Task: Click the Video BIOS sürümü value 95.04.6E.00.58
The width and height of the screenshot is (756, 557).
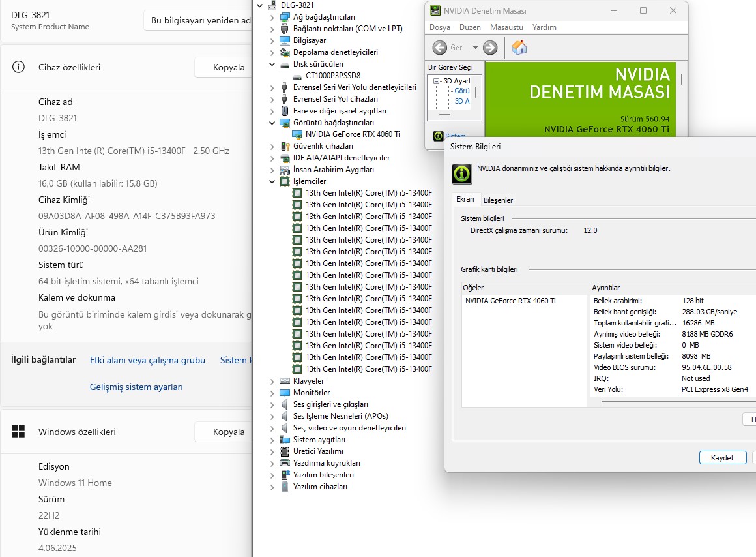Action: point(706,367)
